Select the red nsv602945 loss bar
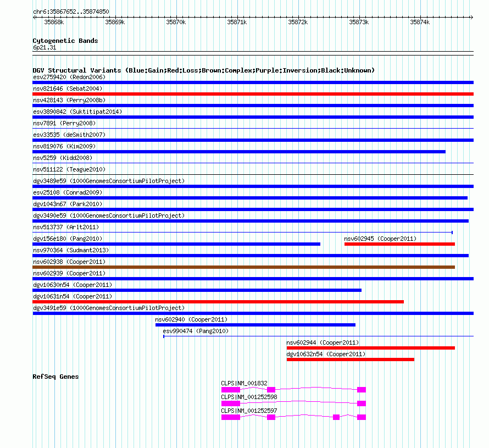 pyautogui.click(x=399, y=244)
